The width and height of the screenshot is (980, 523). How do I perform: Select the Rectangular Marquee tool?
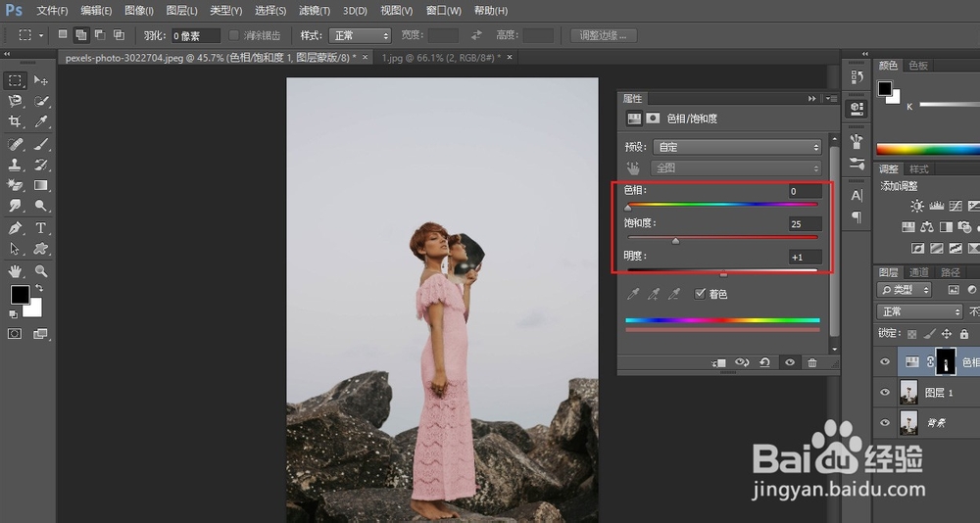(x=15, y=80)
